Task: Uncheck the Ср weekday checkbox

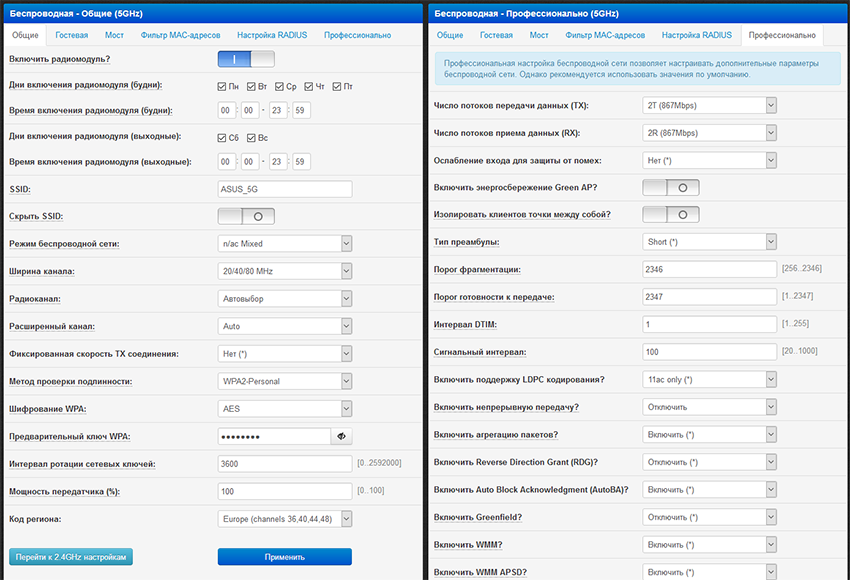Action: [x=279, y=86]
